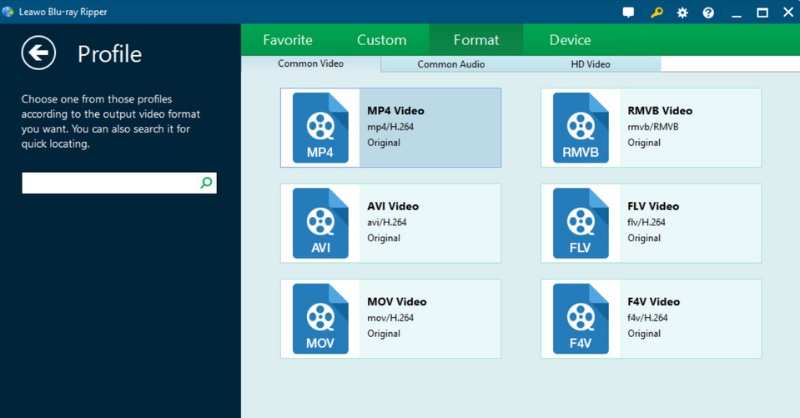Image resolution: width=800 pixels, height=418 pixels.
Task: Click the back arrow beside Profile
Action: 38,53
